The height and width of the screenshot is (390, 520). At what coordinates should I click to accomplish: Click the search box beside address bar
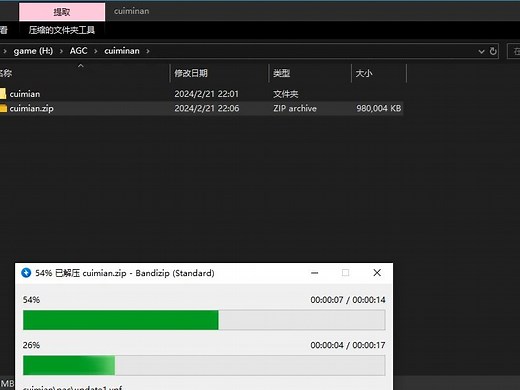tap(513, 51)
